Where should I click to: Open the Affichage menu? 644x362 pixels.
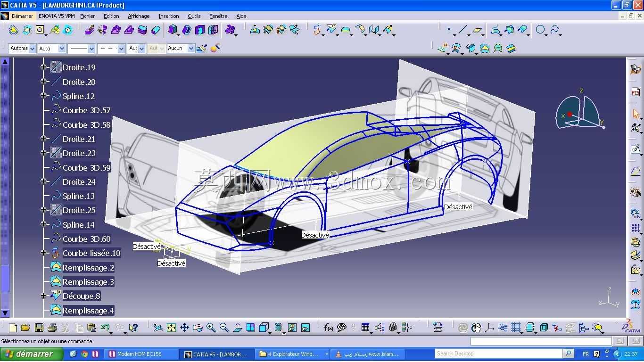pyautogui.click(x=139, y=16)
